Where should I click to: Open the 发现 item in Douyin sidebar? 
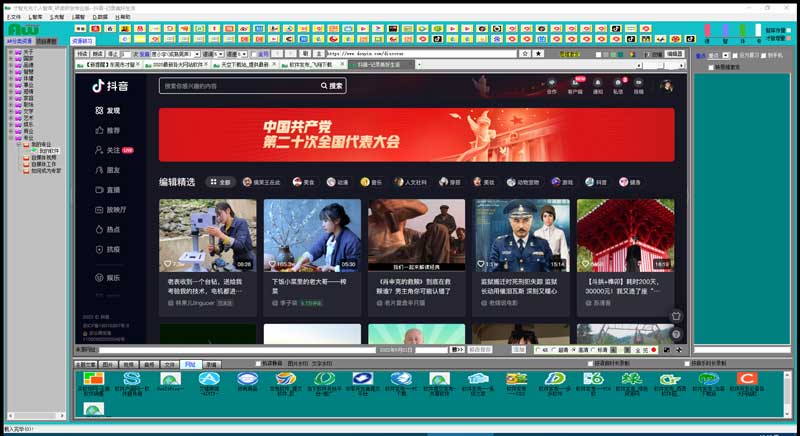108,111
